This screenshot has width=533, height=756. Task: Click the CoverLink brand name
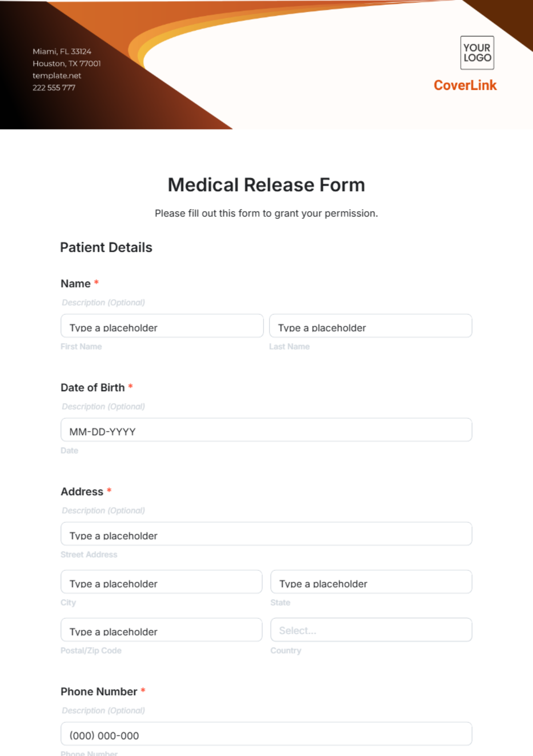(465, 85)
